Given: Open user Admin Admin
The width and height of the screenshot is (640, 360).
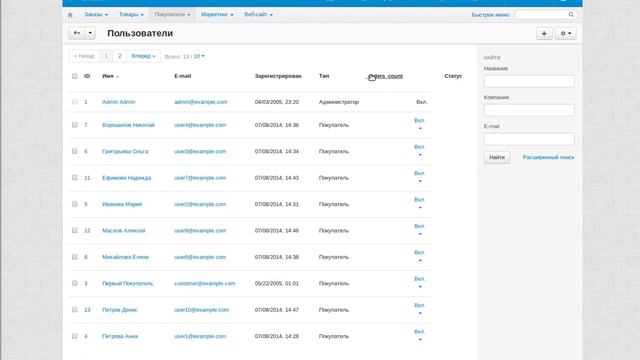Looking at the screenshot, I should coord(118,102).
